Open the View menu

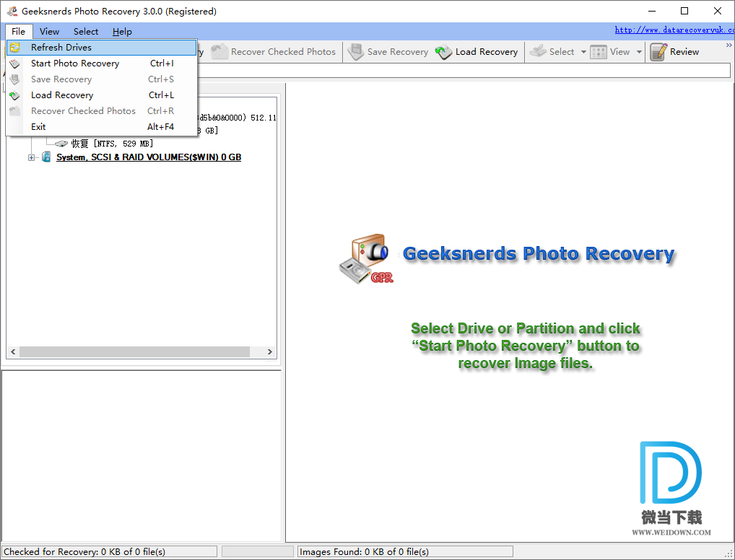point(49,32)
